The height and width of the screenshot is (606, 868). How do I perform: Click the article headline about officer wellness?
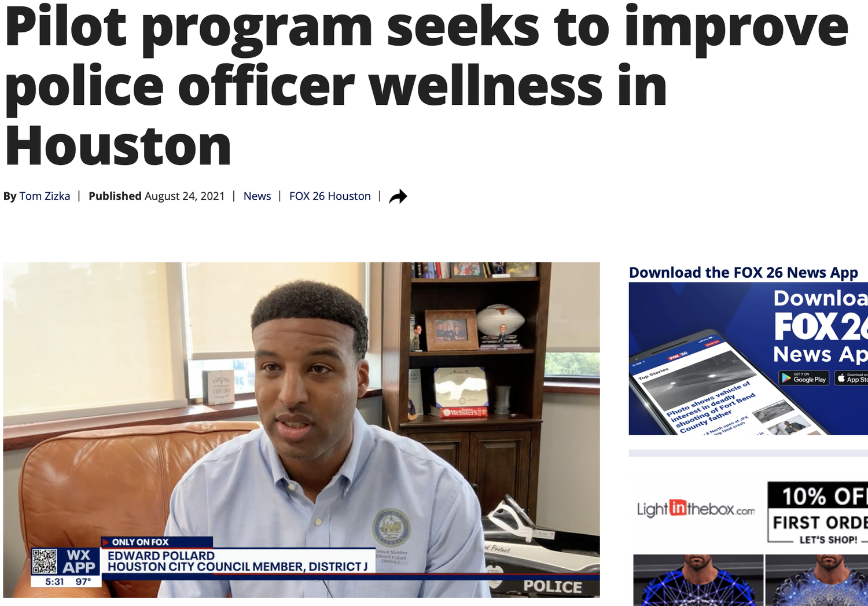426,86
